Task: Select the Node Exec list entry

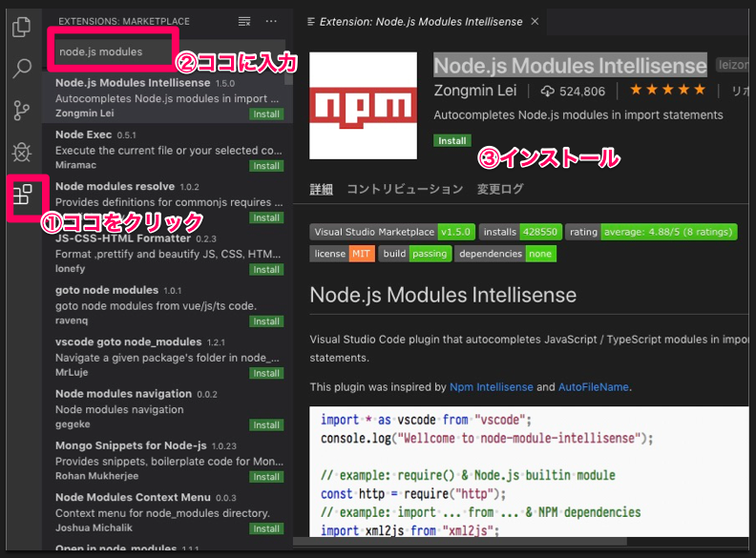Action: point(167,150)
